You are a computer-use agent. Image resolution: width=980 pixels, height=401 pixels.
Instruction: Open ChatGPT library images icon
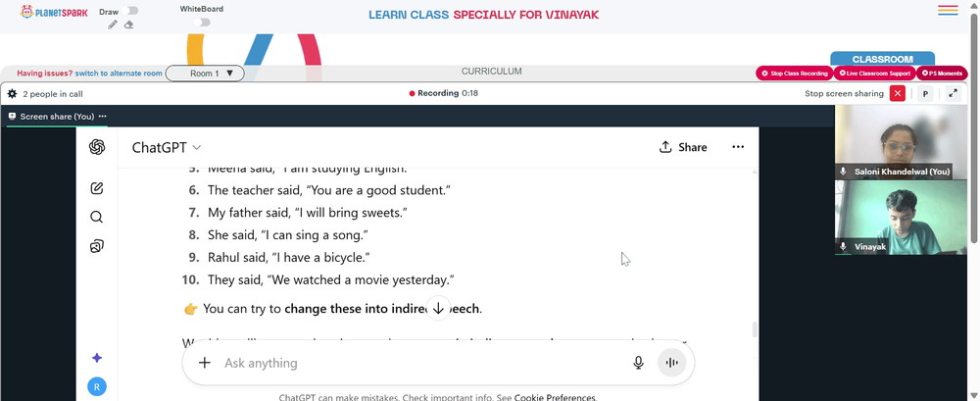pos(96,246)
